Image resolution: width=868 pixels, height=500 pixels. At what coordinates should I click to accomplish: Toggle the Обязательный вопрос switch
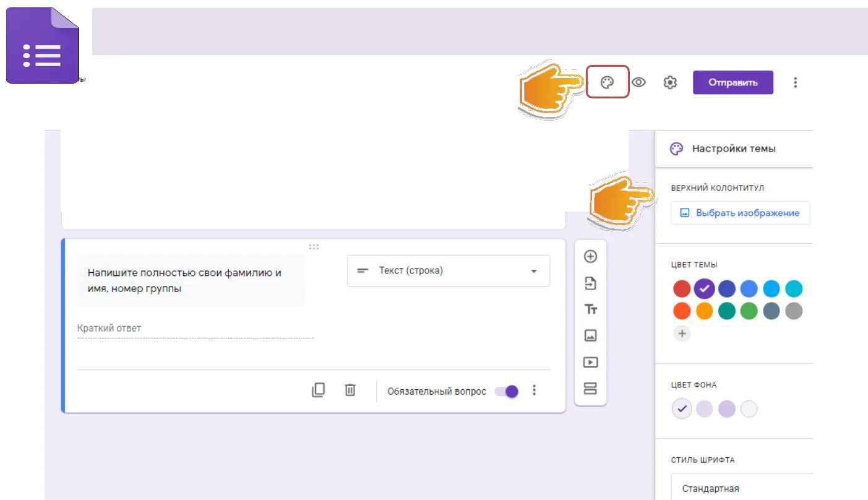pyautogui.click(x=507, y=391)
